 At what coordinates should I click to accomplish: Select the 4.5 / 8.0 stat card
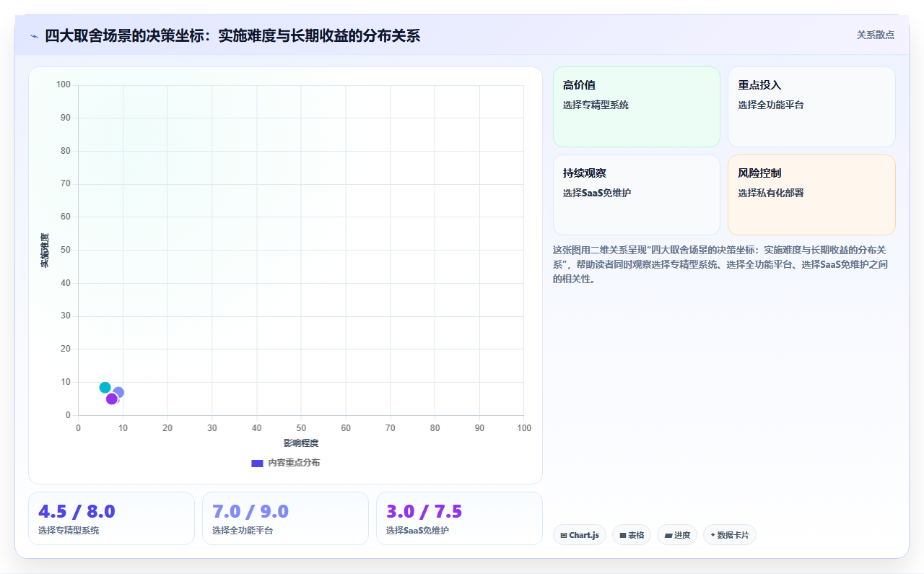(111, 518)
